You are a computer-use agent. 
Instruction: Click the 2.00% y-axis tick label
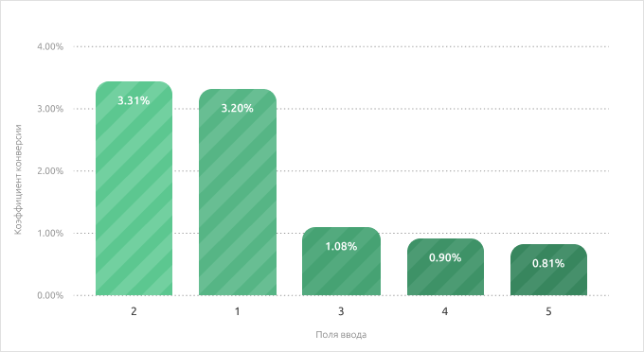[x=50, y=171]
